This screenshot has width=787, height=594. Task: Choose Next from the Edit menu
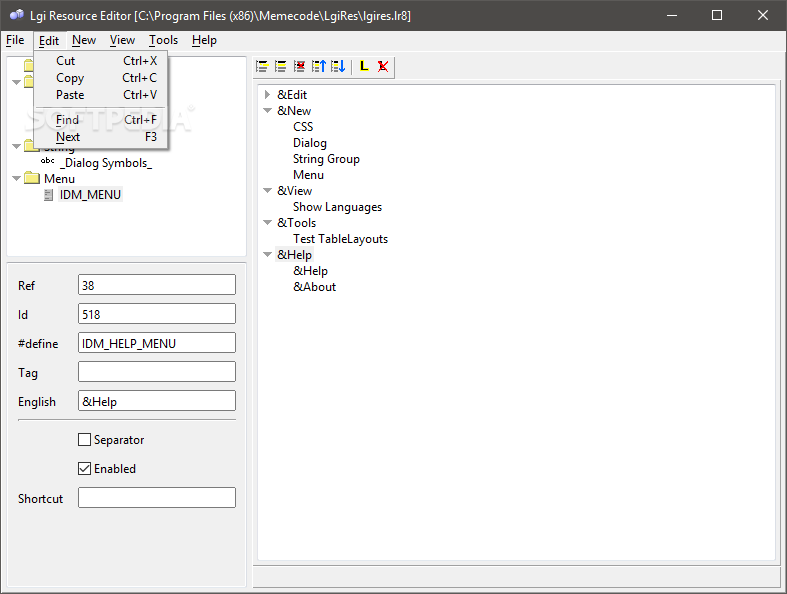point(100,137)
